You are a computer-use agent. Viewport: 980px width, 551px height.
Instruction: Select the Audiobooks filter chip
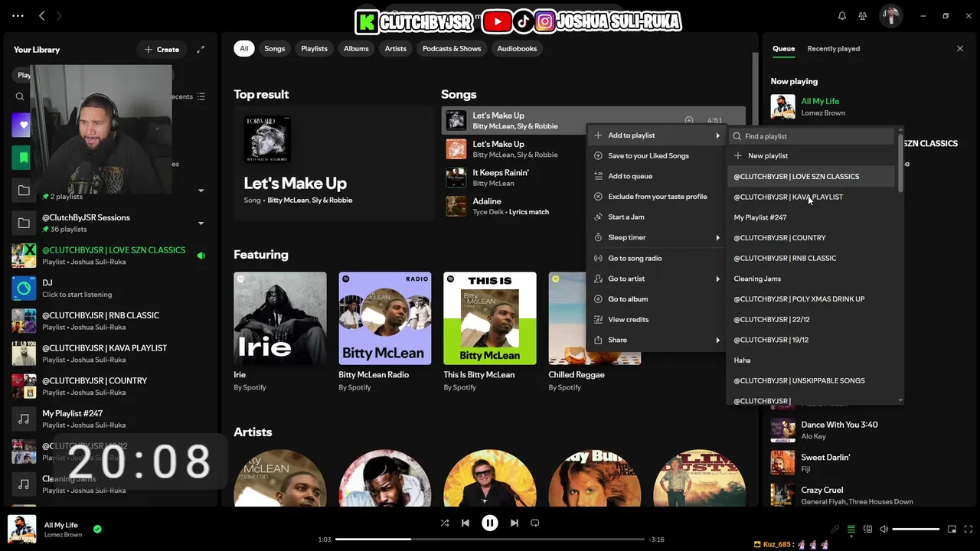coord(517,48)
